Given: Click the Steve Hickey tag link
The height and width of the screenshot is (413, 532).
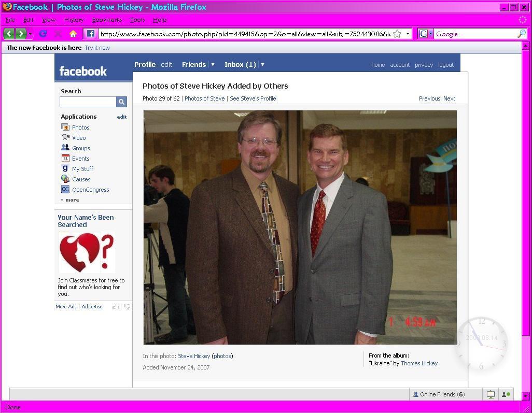Looking at the screenshot, I should tap(194, 356).
